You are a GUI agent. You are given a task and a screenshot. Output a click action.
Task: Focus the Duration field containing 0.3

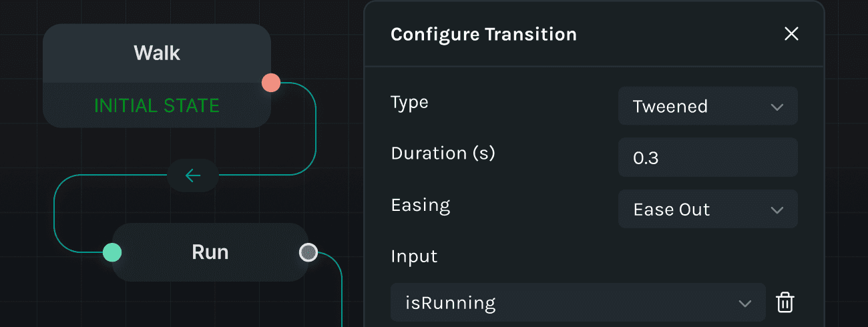(x=708, y=157)
